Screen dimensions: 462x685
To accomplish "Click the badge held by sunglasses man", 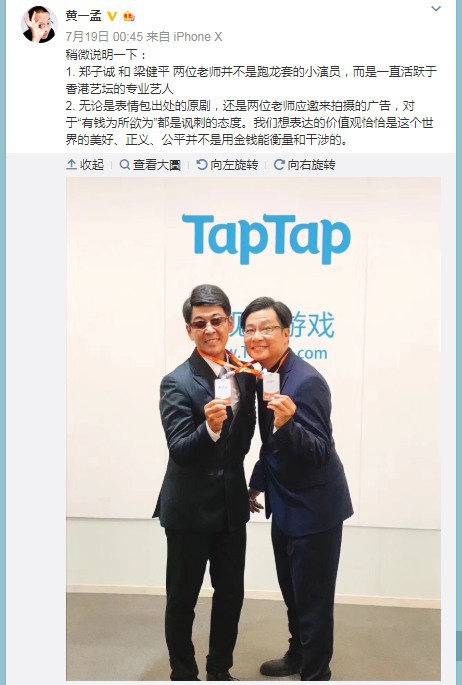I will click(x=223, y=389).
